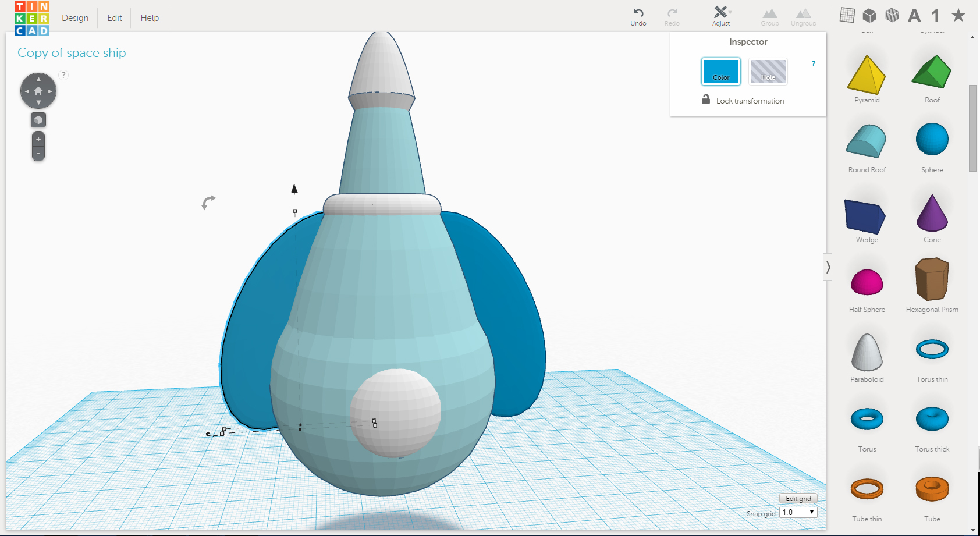Click the design title Copy of space ship
980x536 pixels.
coord(72,53)
